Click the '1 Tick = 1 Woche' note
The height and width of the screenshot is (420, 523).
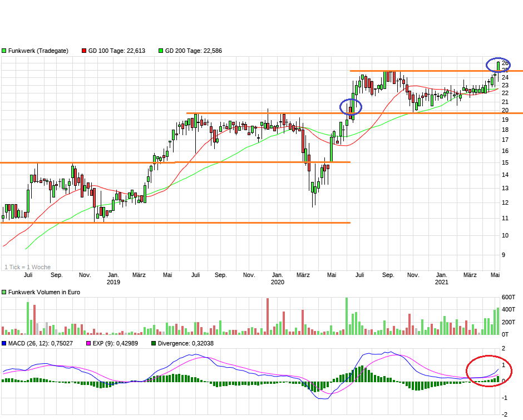[27, 267]
